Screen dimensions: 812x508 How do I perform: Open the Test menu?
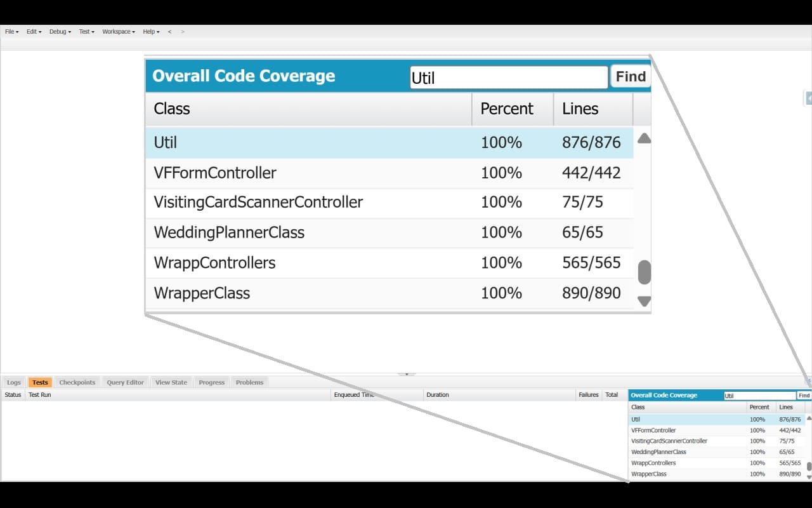click(87, 32)
